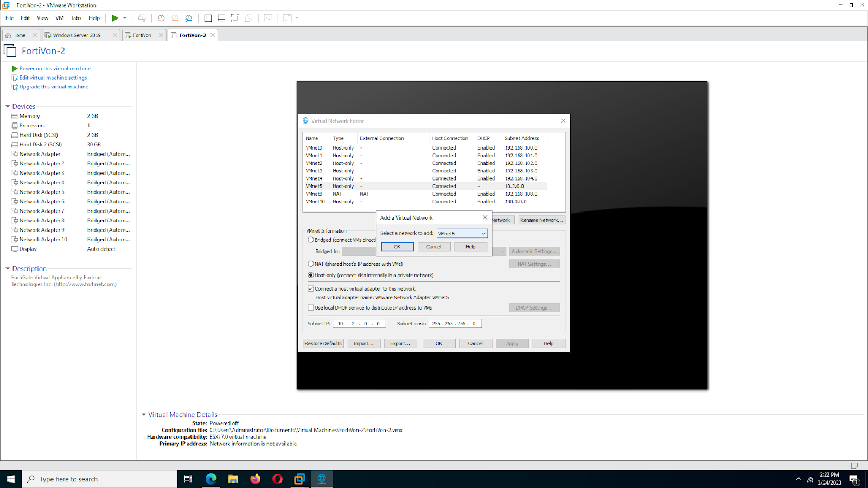Click the take snapshot clock icon
The image size is (868, 488).
pos(161,18)
